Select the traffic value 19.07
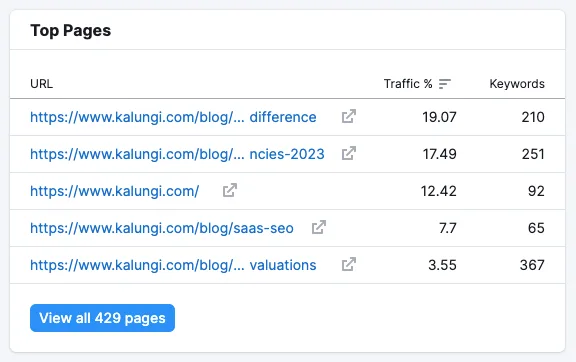Screen dimensions: 576x362 point(439,117)
